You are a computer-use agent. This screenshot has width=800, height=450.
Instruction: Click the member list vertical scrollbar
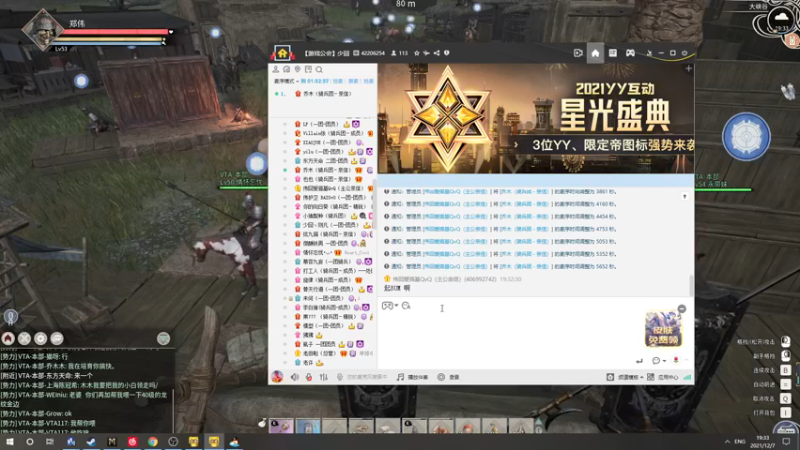click(x=375, y=204)
